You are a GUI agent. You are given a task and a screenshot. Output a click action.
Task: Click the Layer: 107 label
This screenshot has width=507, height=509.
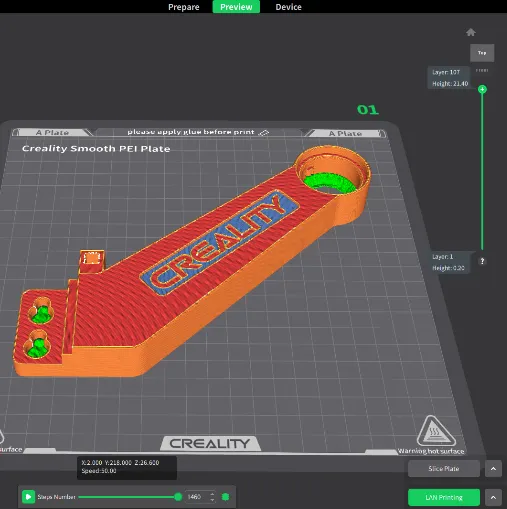[x=446, y=72]
